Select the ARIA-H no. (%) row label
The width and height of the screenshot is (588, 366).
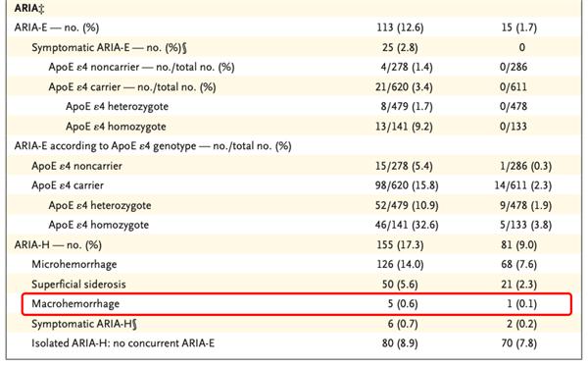tap(58, 244)
